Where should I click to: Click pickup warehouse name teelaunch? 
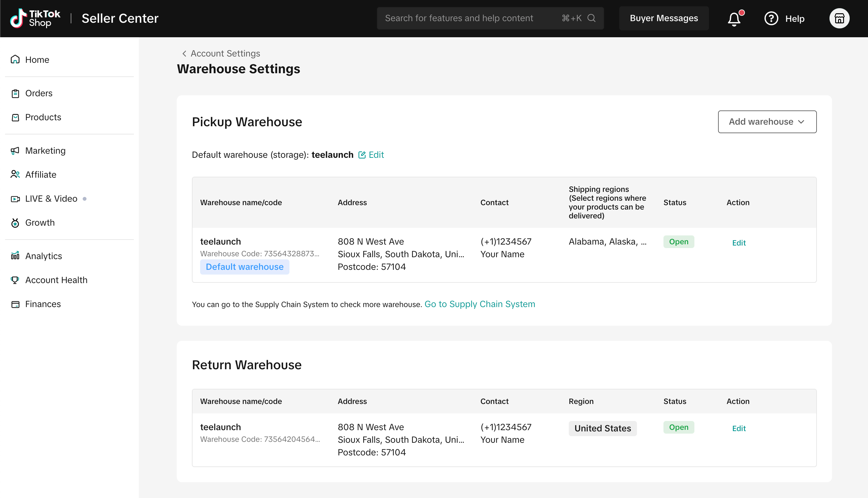[x=220, y=241]
